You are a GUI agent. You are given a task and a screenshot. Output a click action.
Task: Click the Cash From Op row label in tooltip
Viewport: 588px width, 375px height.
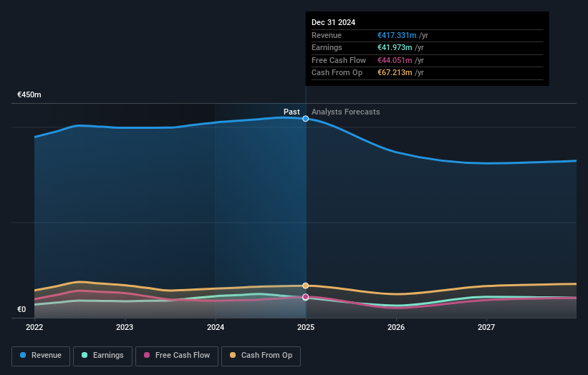tap(337, 73)
